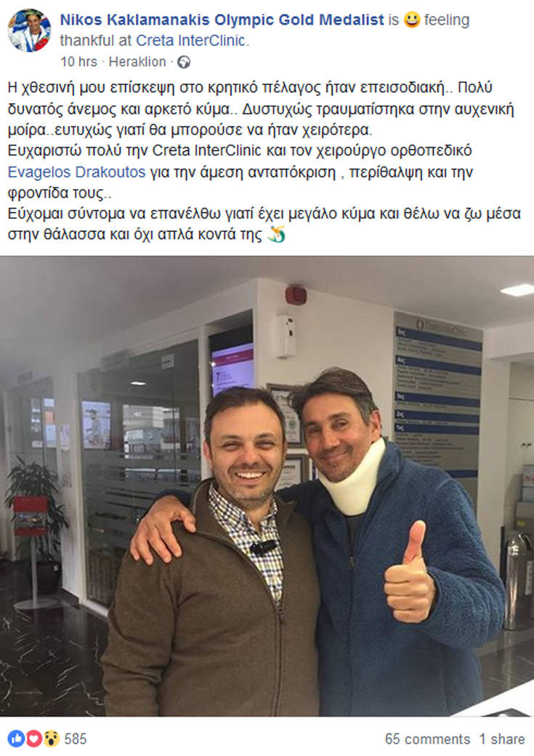534x756 pixels.
Task: Click the windsurfer emoji at the end of the post
Action: pyautogui.click(x=277, y=234)
